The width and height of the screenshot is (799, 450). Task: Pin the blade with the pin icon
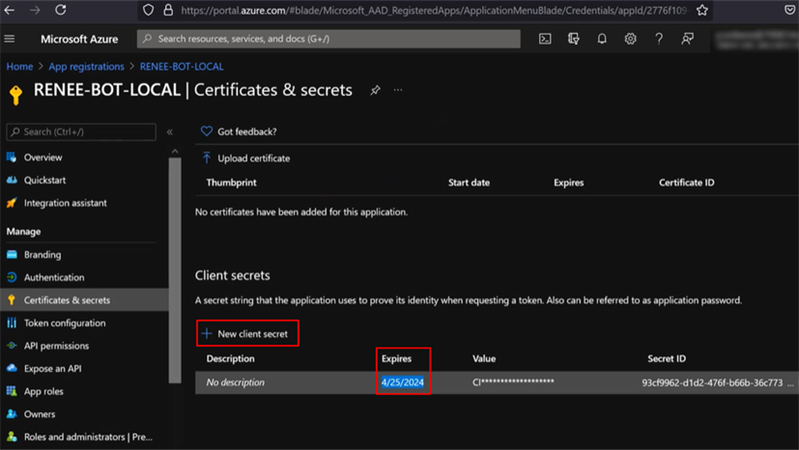pos(375,90)
